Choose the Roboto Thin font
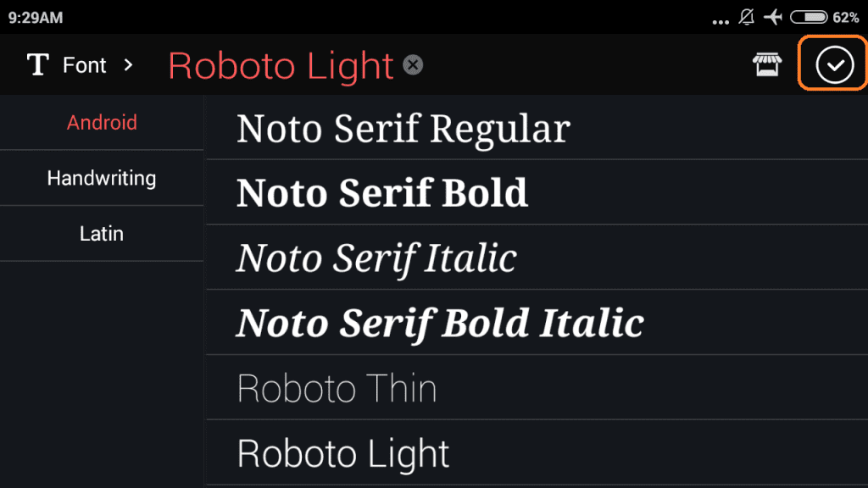868x488 pixels. point(337,388)
